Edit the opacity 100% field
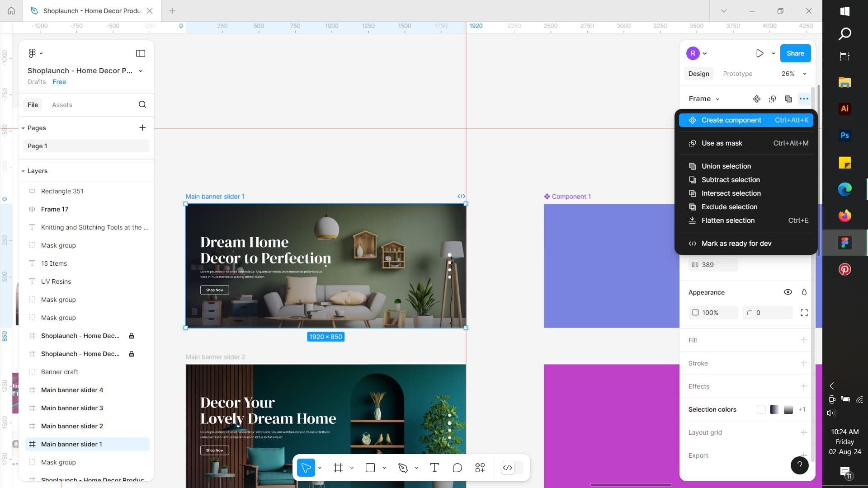This screenshot has height=488, width=868. pyautogui.click(x=713, y=313)
